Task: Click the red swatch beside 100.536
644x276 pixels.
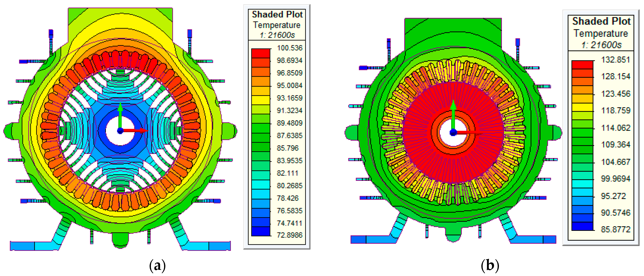Action: click(x=261, y=53)
